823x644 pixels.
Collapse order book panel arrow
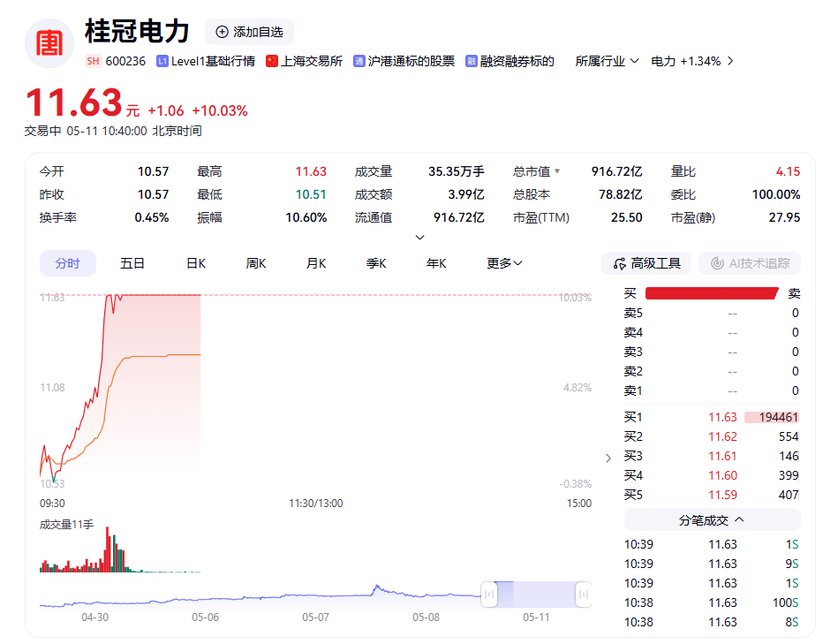tap(608, 458)
